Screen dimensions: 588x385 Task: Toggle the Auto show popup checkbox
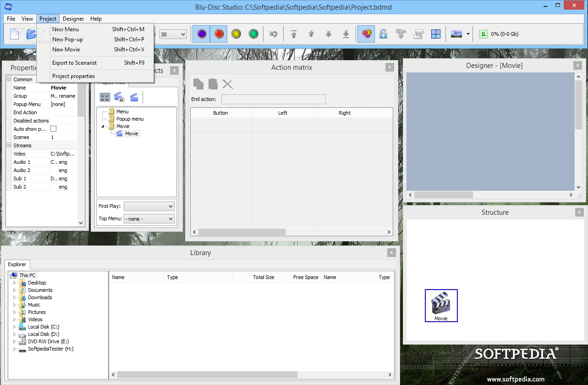53,129
